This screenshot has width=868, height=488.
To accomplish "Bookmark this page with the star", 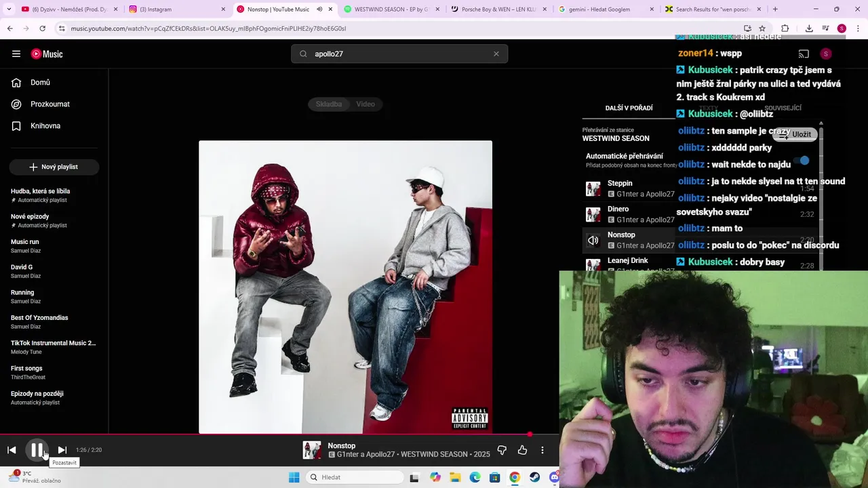I will pyautogui.click(x=762, y=28).
